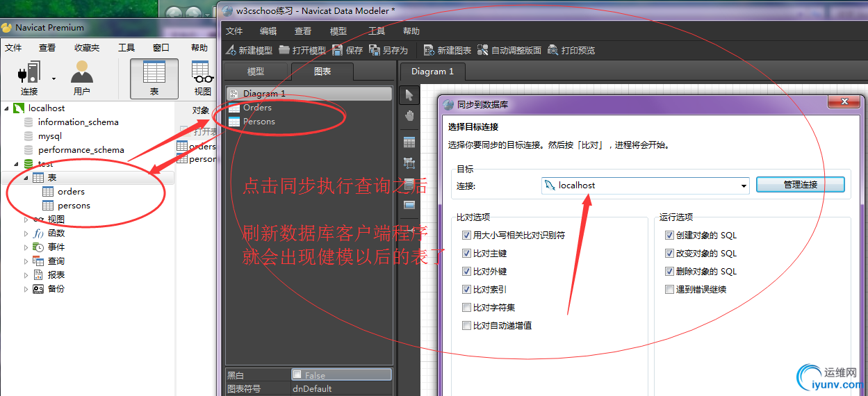Image resolution: width=868 pixels, height=396 pixels.
Task: Expand the 视图 views node
Action: coord(26,220)
